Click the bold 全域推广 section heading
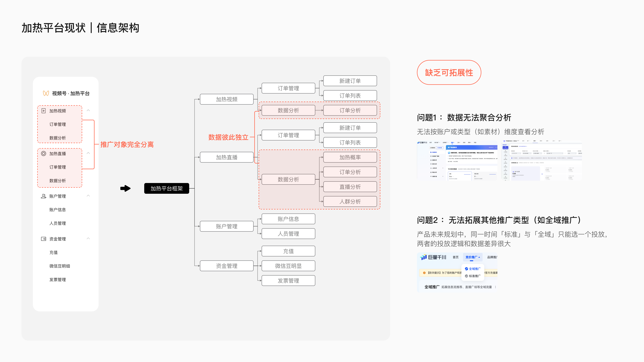This screenshot has width=644, height=362. [432, 287]
